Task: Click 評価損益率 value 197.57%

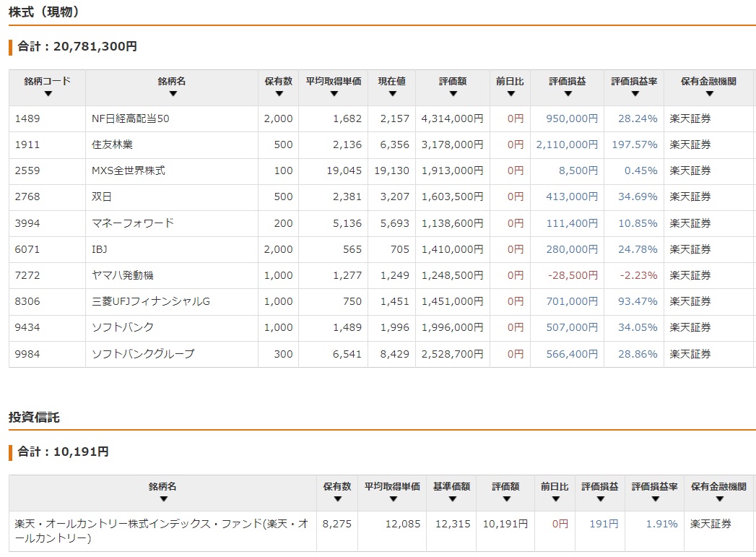Action: click(635, 144)
